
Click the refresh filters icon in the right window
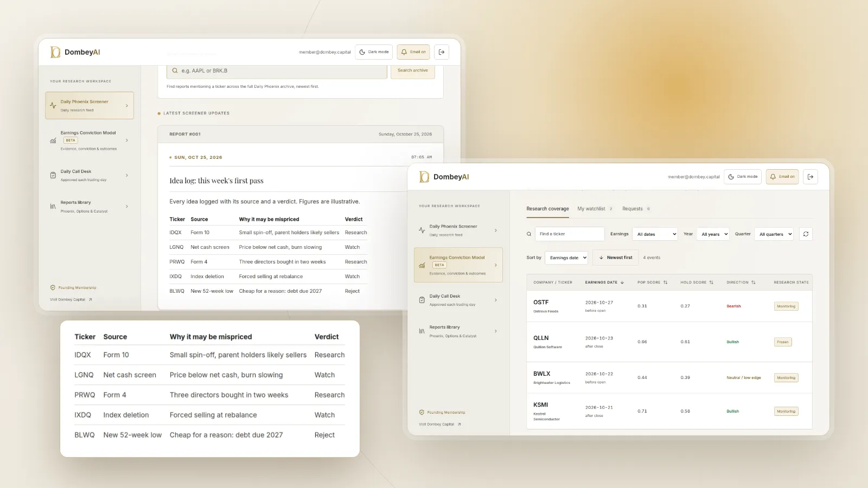[x=806, y=234]
